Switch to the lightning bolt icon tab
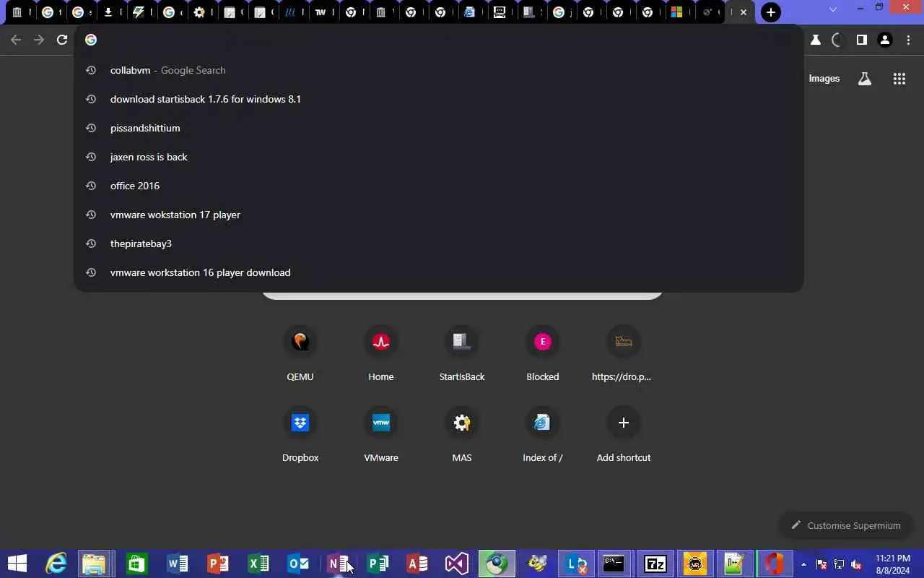Screen dimensions: 924x578 141,12
